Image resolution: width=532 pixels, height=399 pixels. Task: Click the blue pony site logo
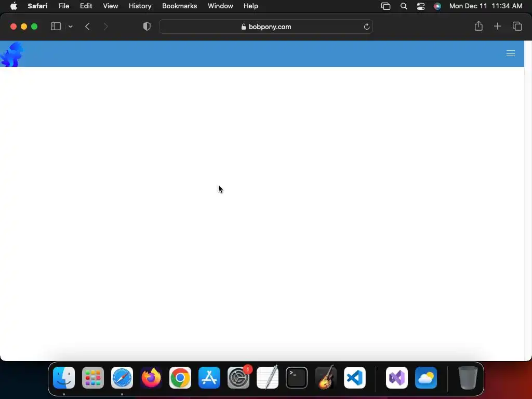tap(12, 54)
